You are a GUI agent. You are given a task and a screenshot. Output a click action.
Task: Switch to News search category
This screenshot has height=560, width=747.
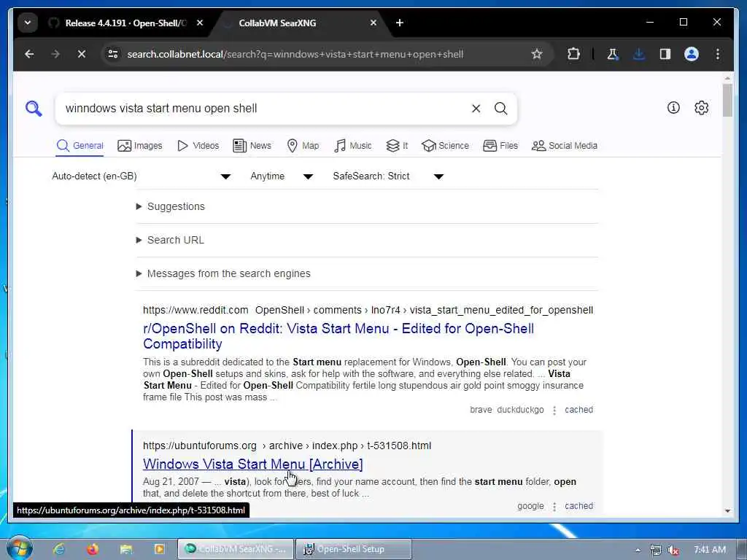[x=252, y=146]
